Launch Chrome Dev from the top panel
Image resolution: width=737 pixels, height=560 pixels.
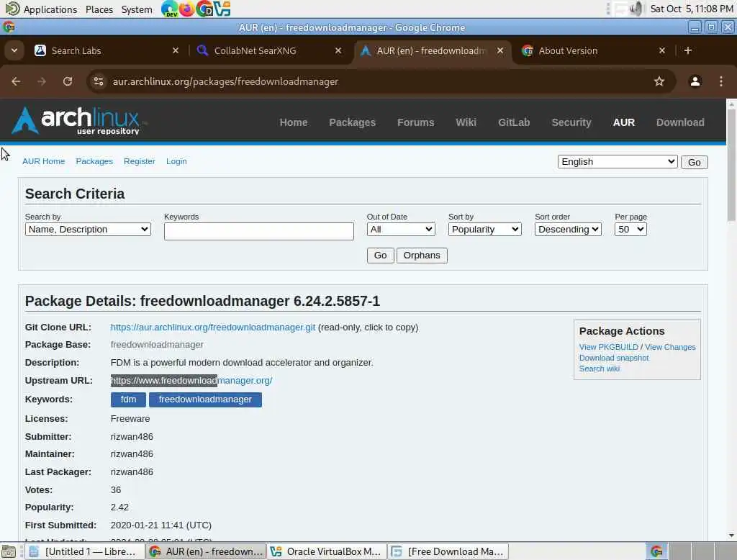click(169, 9)
